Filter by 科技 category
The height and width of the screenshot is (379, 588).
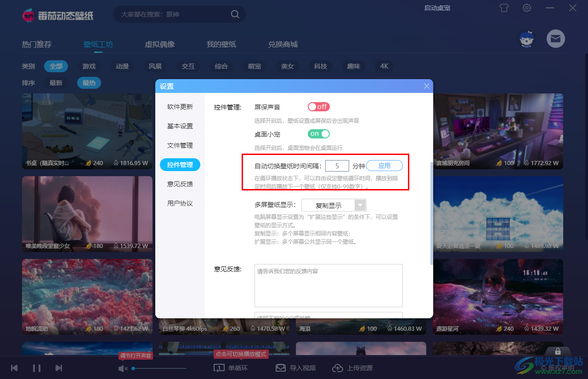(321, 66)
